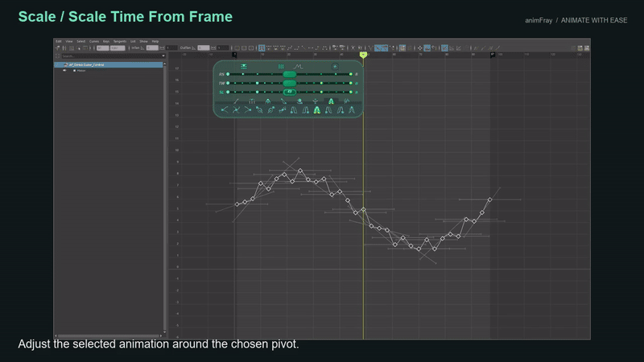Click the layout icon at toolbar far right

587,48
